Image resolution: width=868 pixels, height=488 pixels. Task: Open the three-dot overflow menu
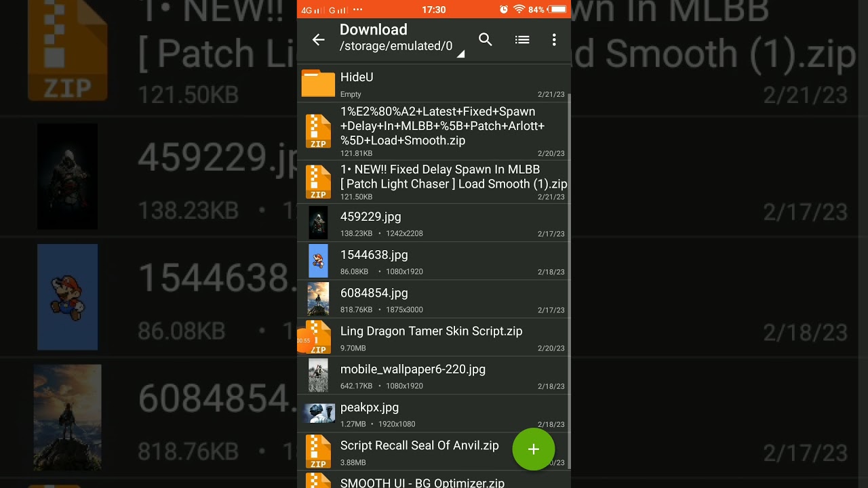(x=554, y=40)
